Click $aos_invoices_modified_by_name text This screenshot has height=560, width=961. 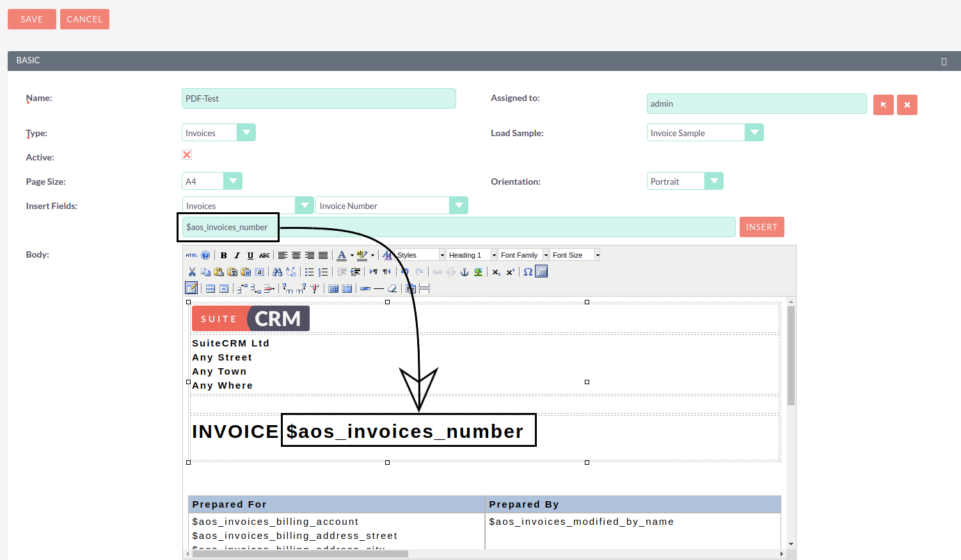click(581, 522)
